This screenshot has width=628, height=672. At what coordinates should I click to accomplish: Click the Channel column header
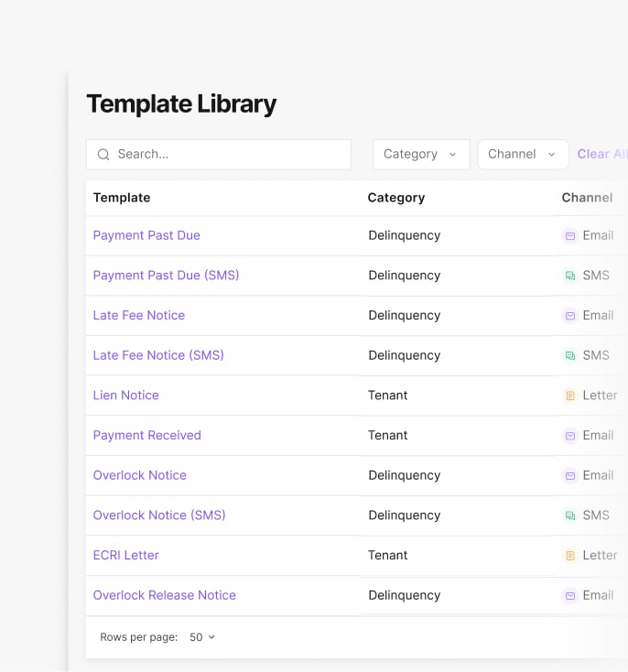pyautogui.click(x=588, y=198)
